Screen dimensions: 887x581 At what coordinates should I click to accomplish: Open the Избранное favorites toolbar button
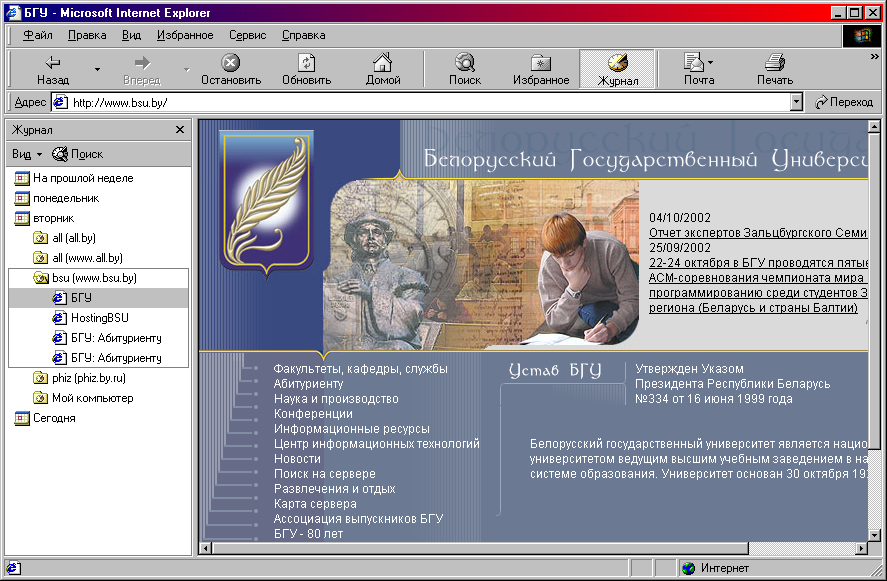[x=541, y=70]
